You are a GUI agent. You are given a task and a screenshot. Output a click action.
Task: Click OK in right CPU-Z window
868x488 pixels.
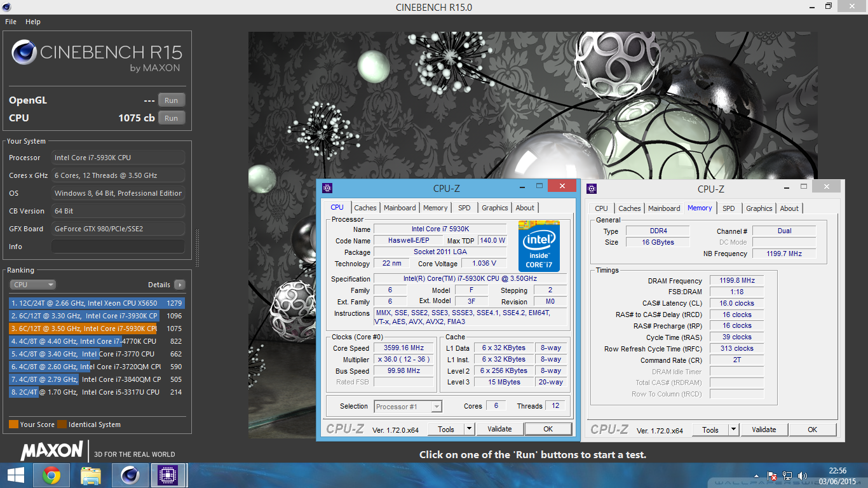click(813, 430)
